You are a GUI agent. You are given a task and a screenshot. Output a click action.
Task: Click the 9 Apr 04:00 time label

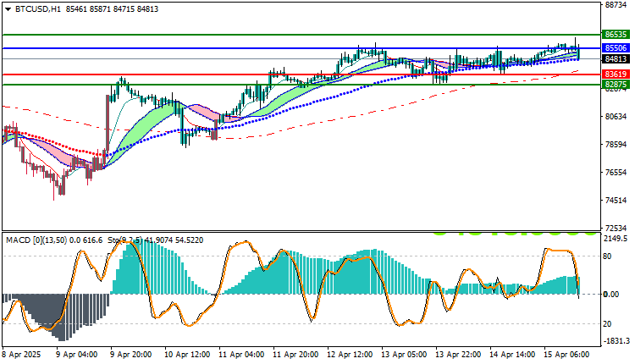coord(76,355)
